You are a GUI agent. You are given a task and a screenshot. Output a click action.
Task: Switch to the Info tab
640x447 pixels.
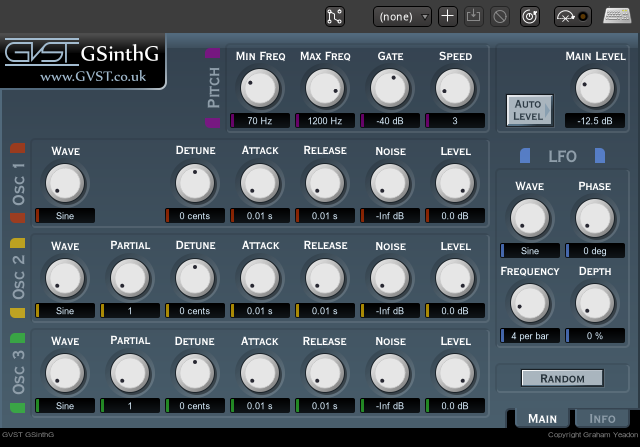602,418
